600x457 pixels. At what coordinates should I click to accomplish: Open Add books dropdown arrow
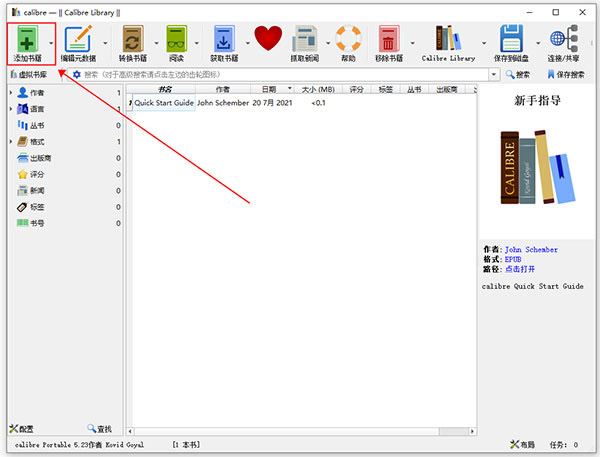(x=51, y=43)
